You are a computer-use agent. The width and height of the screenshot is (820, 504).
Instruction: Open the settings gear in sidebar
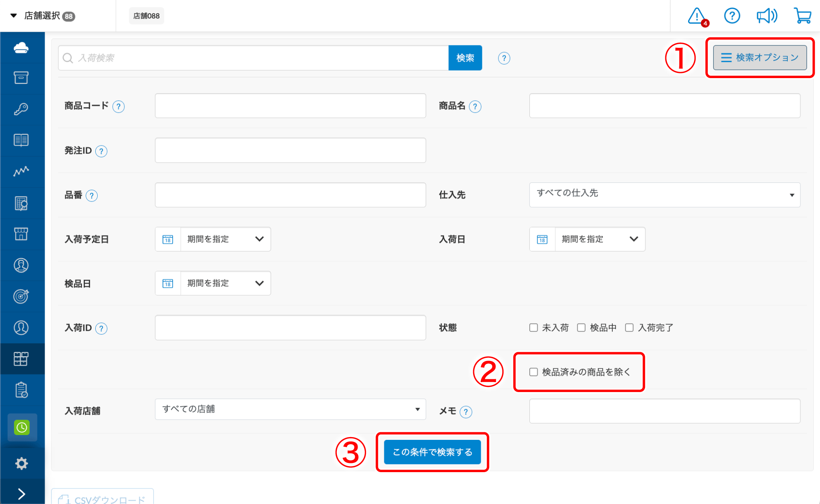(22, 463)
